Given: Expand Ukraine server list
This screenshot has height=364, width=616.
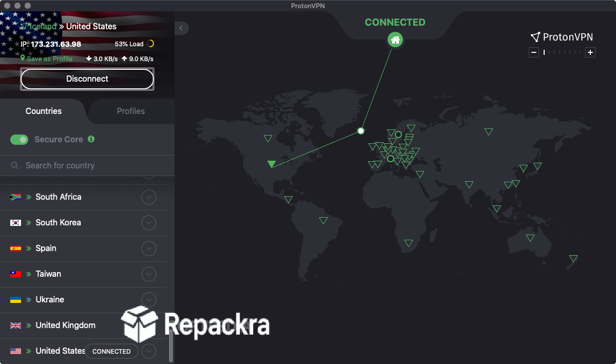Looking at the screenshot, I should (x=148, y=299).
